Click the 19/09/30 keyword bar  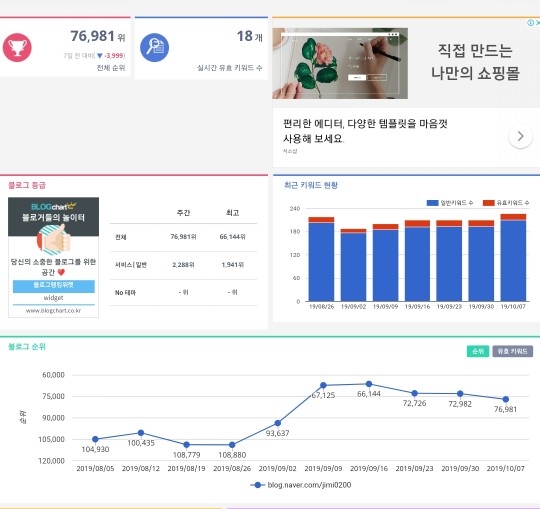tap(481, 261)
